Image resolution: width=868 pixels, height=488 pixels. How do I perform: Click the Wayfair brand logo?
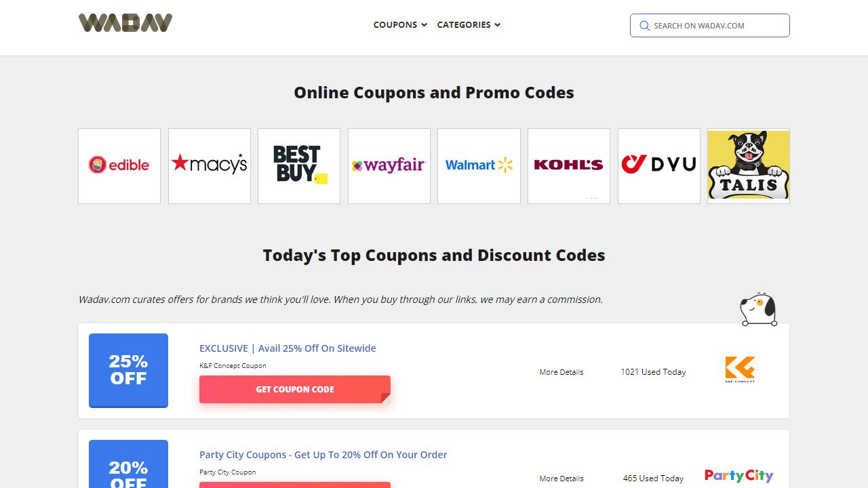[x=389, y=165]
